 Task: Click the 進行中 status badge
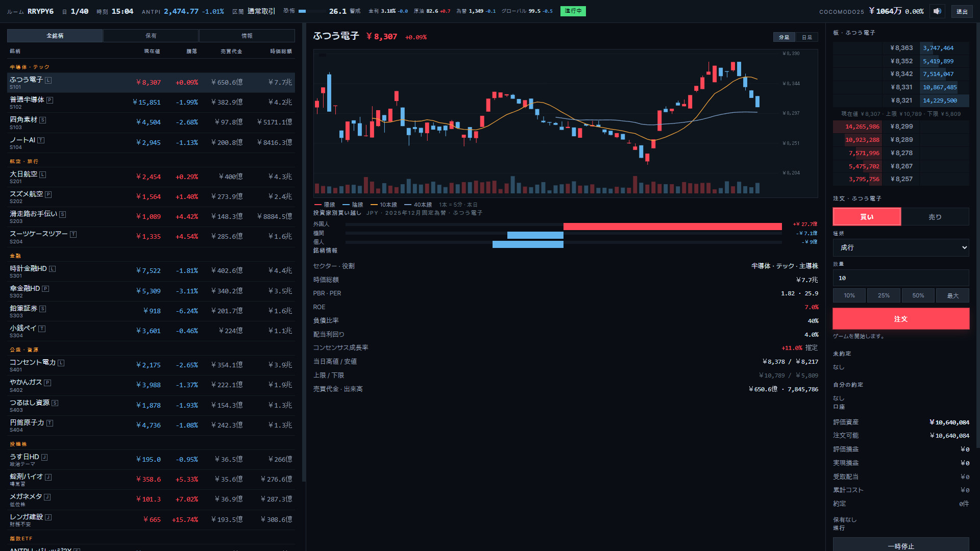(x=573, y=11)
